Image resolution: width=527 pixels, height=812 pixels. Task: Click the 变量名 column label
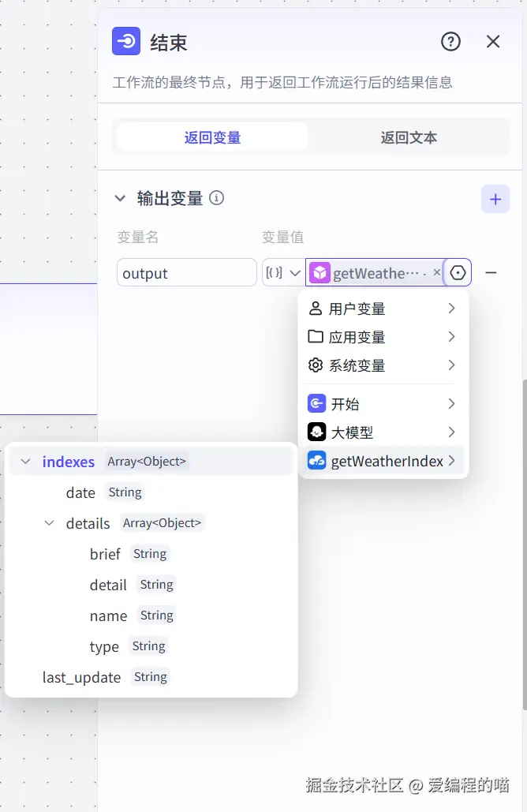pyautogui.click(x=138, y=238)
